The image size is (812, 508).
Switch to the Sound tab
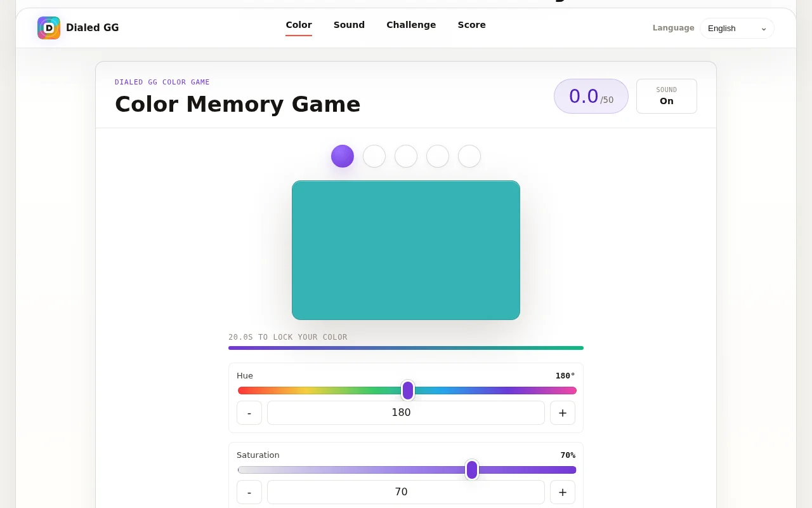click(x=349, y=25)
